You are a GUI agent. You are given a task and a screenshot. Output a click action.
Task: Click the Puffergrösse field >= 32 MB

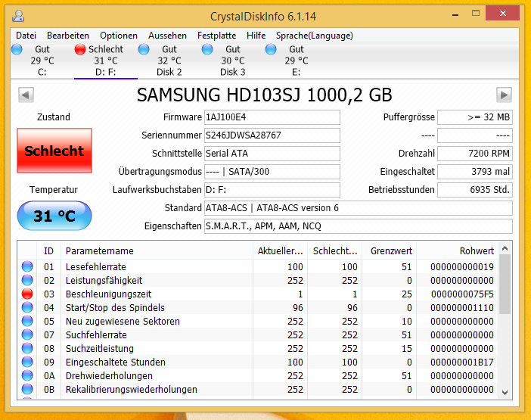click(475, 117)
